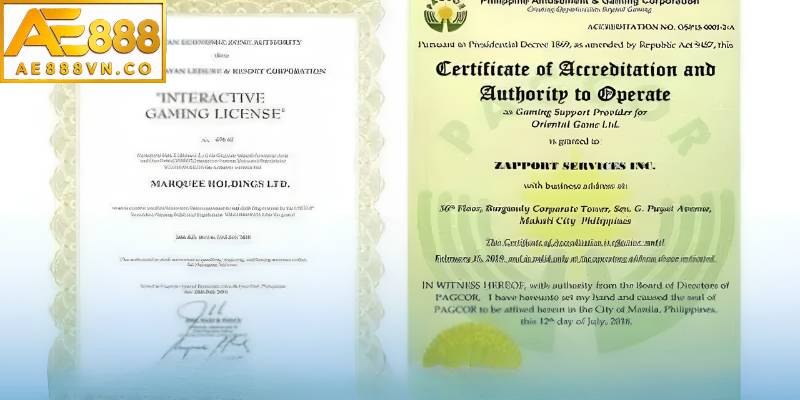Screen dimensions: 800x400
Task: Click "Burgundy Corporate Tower" address line
Action: (x=575, y=208)
